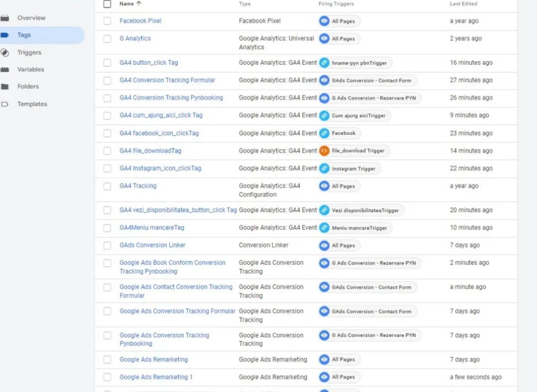The width and height of the screenshot is (537, 392).
Task: Check the Google Ads Remarketing 1 checkbox
Action: [x=107, y=377]
